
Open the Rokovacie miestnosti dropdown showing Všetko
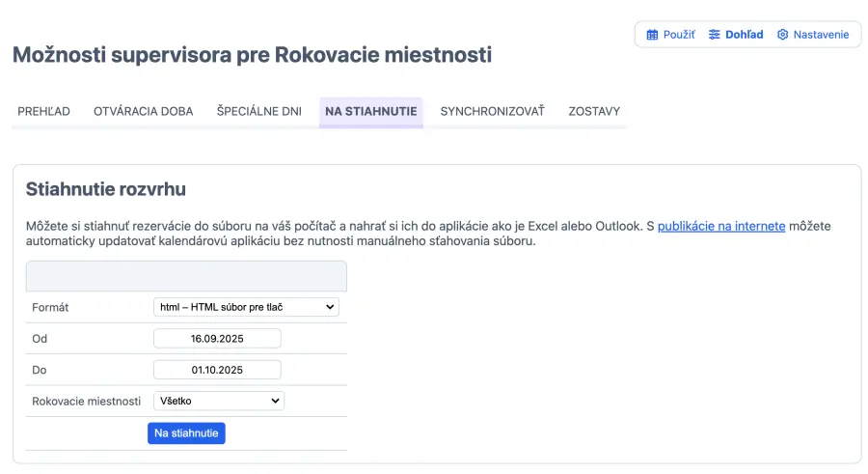218,401
